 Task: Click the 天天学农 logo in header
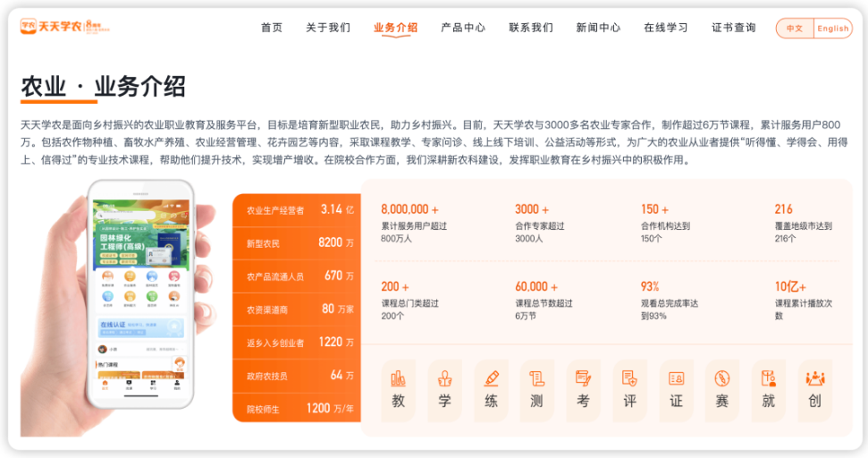point(65,28)
